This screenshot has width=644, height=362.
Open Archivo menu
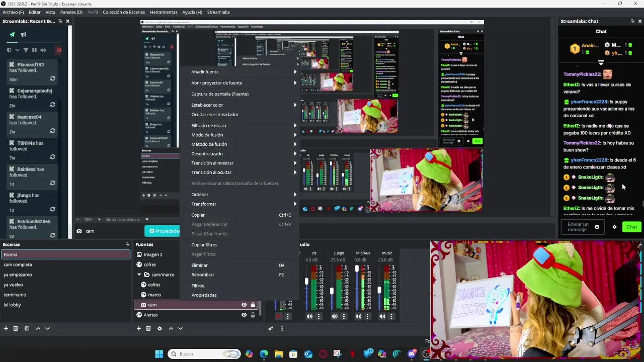[x=13, y=12]
